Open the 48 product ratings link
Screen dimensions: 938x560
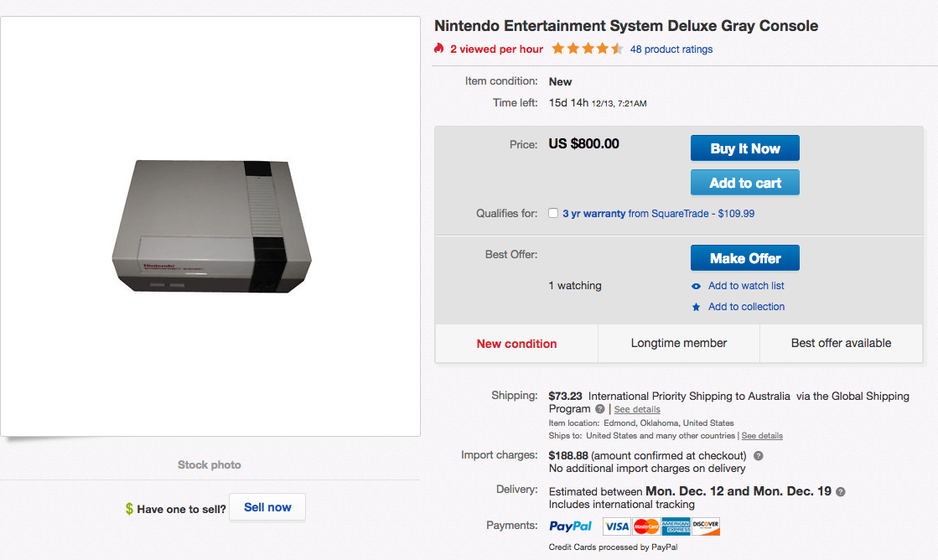click(x=671, y=49)
